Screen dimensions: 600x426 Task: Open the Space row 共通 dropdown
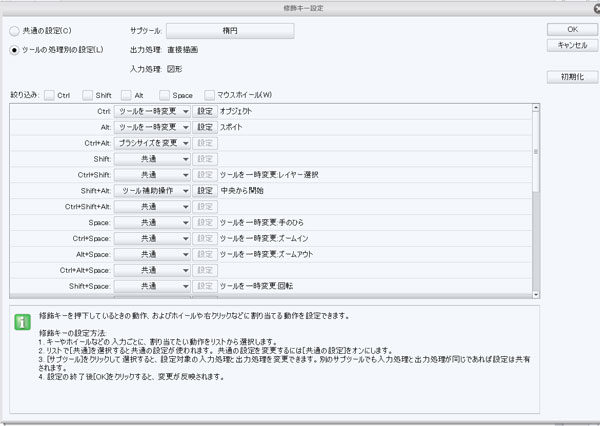pos(152,222)
